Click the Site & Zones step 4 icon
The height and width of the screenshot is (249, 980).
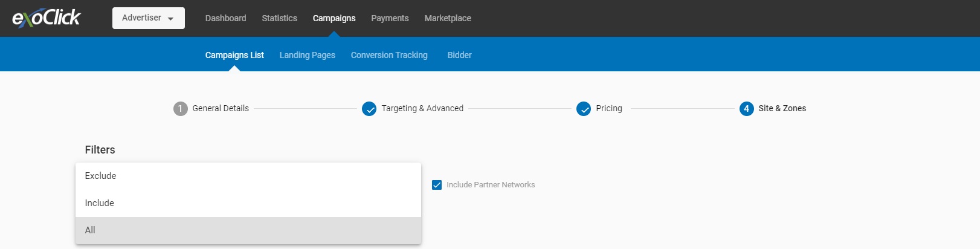pyautogui.click(x=747, y=109)
